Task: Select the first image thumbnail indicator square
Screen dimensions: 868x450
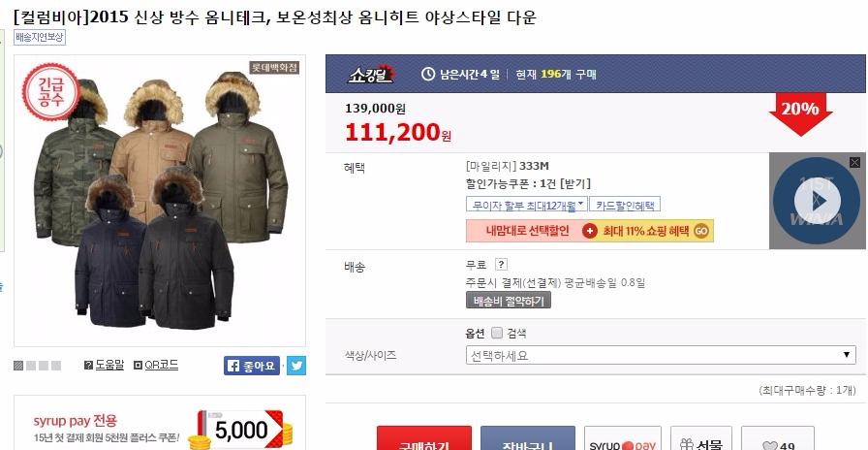Action: coord(18,366)
